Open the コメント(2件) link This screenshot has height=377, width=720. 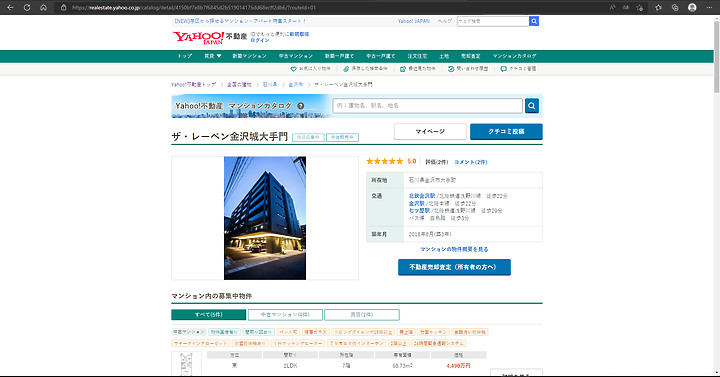471,162
